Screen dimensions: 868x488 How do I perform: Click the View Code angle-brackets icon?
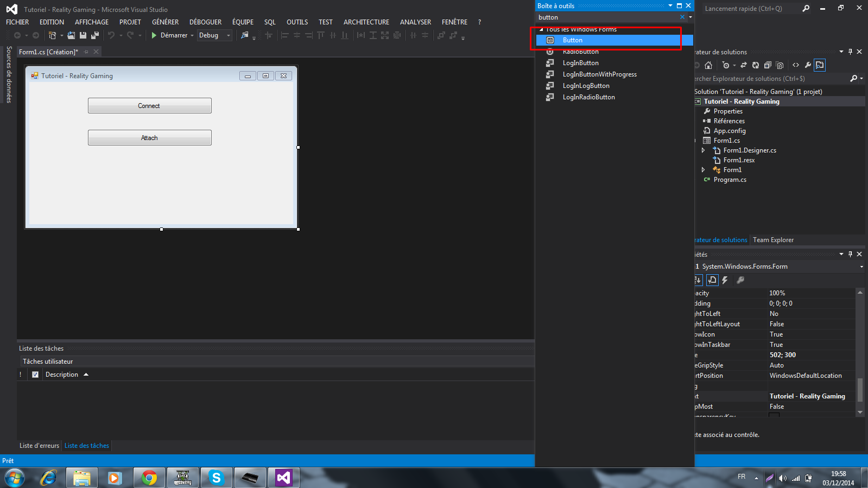(796, 65)
